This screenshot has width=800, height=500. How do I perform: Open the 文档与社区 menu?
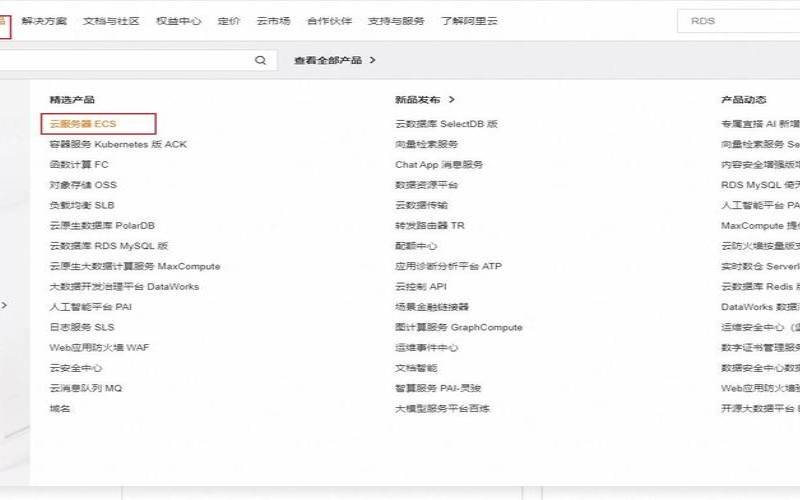tap(111, 21)
